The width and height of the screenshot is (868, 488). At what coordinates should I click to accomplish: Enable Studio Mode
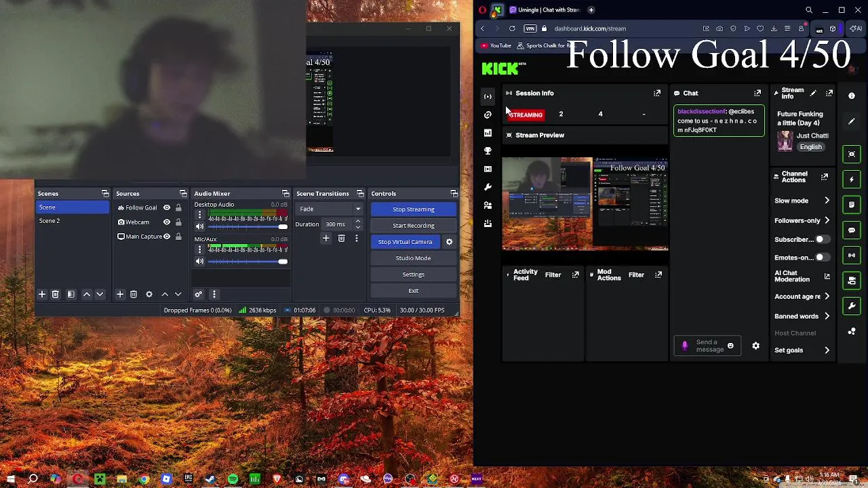point(413,258)
